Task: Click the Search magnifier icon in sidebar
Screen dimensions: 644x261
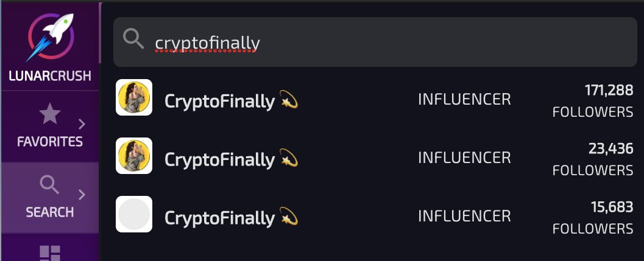Action: point(50,185)
